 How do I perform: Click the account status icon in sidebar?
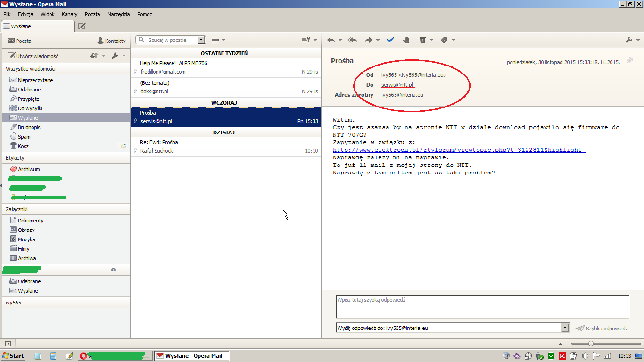(x=113, y=269)
